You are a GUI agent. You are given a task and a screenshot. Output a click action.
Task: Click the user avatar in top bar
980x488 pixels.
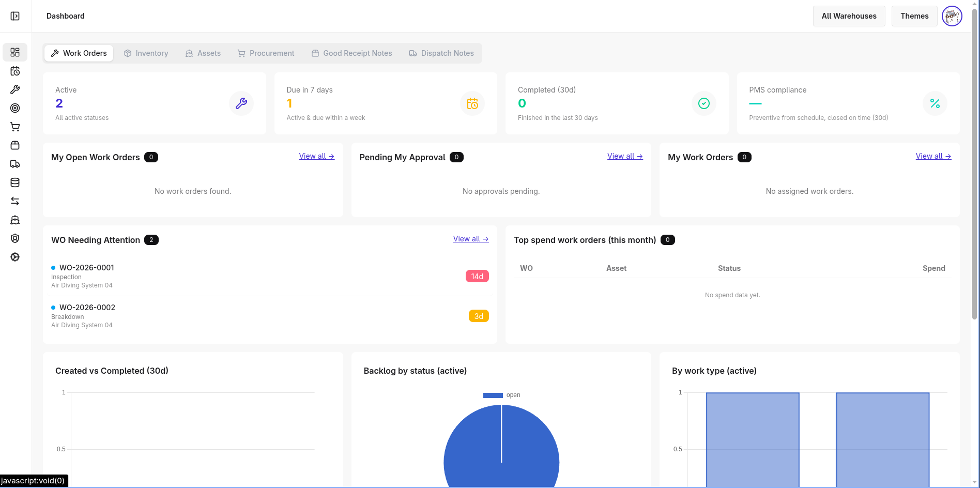952,16
